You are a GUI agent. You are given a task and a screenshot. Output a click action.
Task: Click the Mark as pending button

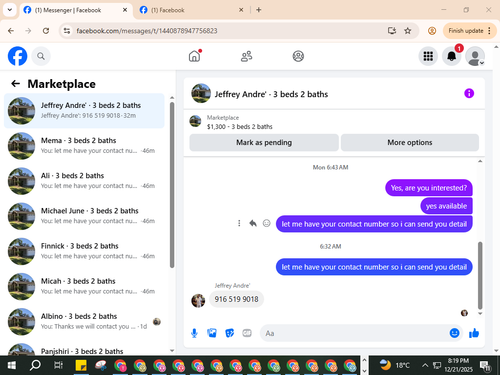264,143
